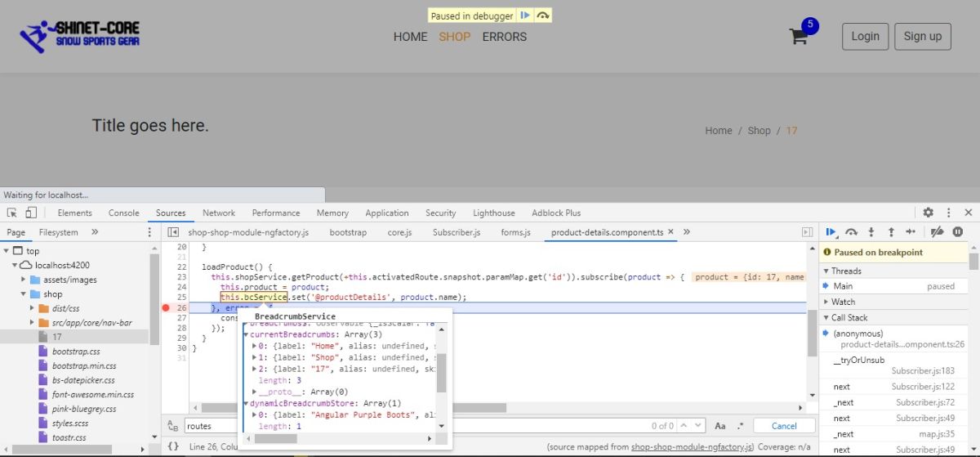Image resolution: width=980 pixels, height=457 pixels.
Task: Click the inspect element picker icon
Action: click(x=12, y=213)
